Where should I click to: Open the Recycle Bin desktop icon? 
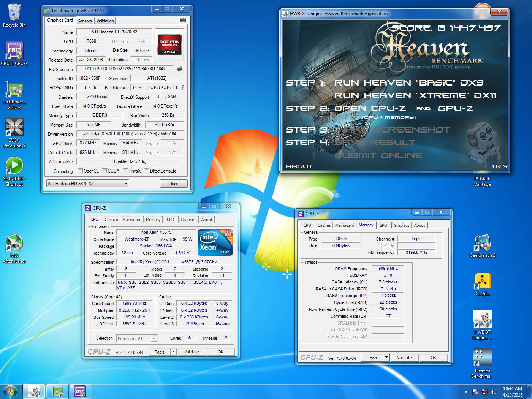[x=14, y=16]
